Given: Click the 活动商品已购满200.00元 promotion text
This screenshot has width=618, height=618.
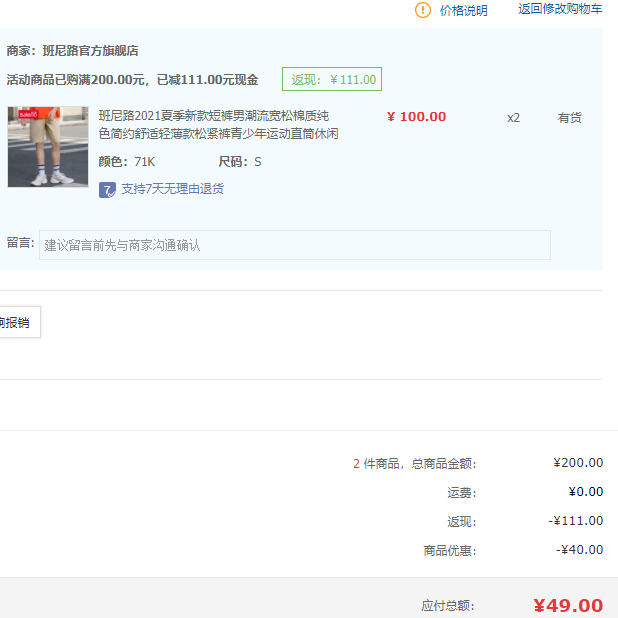Looking at the screenshot, I should pyautogui.click(x=132, y=80).
